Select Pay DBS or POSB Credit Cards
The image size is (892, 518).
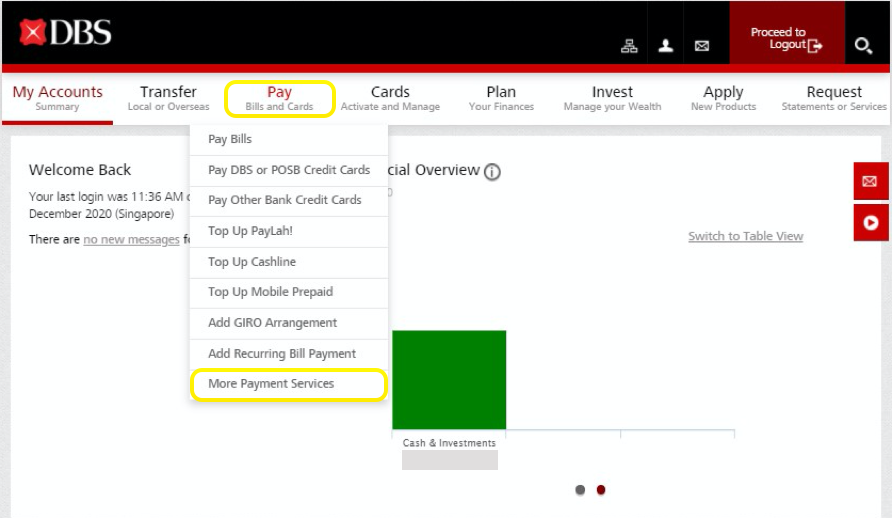click(289, 170)
